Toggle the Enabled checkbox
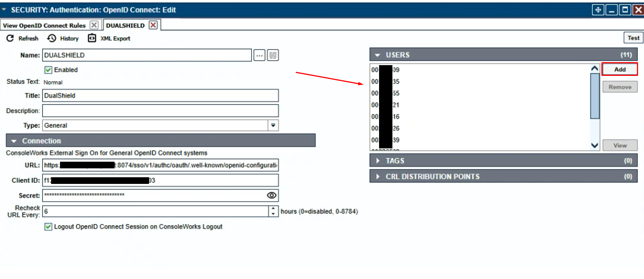This screenshot has width=644, height=279. point(48,70)
